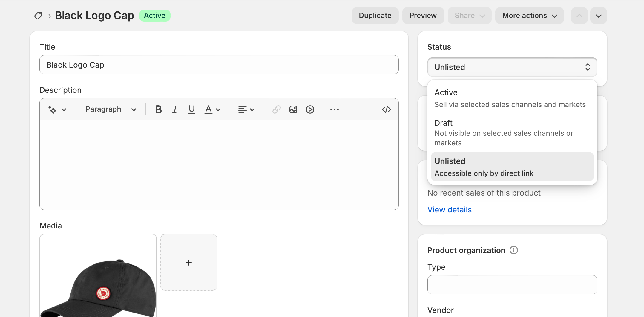Open more formatting options ellipsis

[335, 109]
